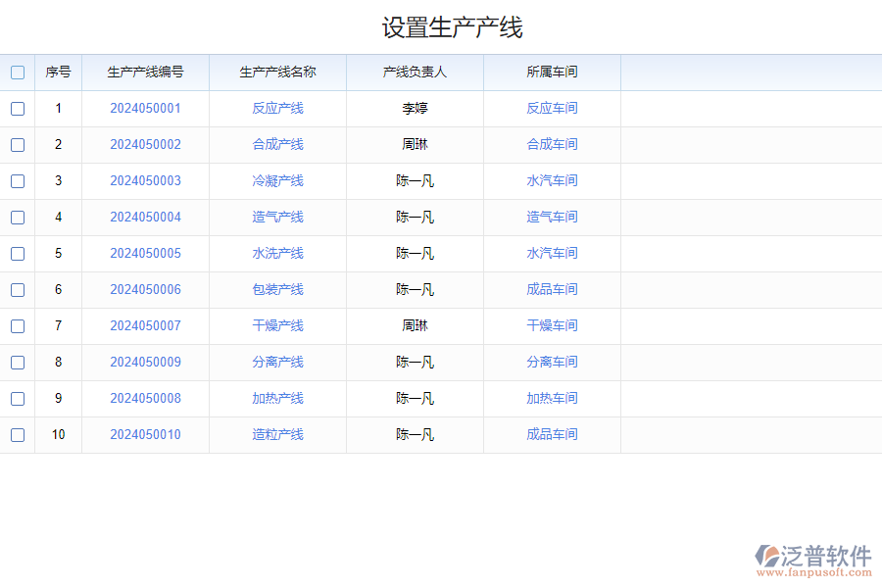Select all rows via the header checkbox
This screenshot has width=882, height=588.
(18, 72)
